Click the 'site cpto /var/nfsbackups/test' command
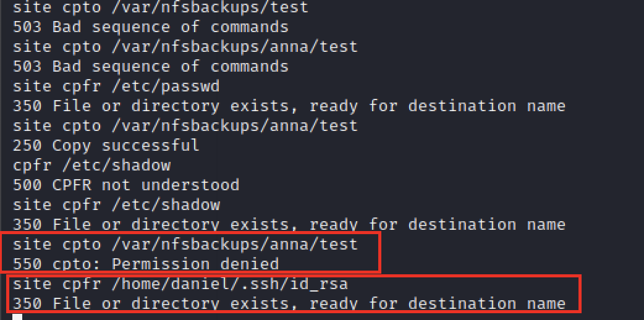The width and height of the screenshot is (644, 320). coord(160,7)
